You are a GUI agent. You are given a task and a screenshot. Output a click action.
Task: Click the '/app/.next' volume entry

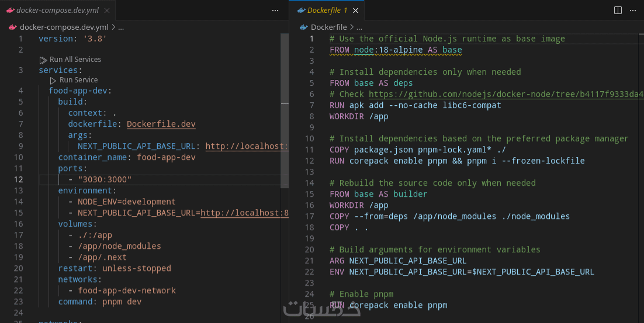coord(102,257)
